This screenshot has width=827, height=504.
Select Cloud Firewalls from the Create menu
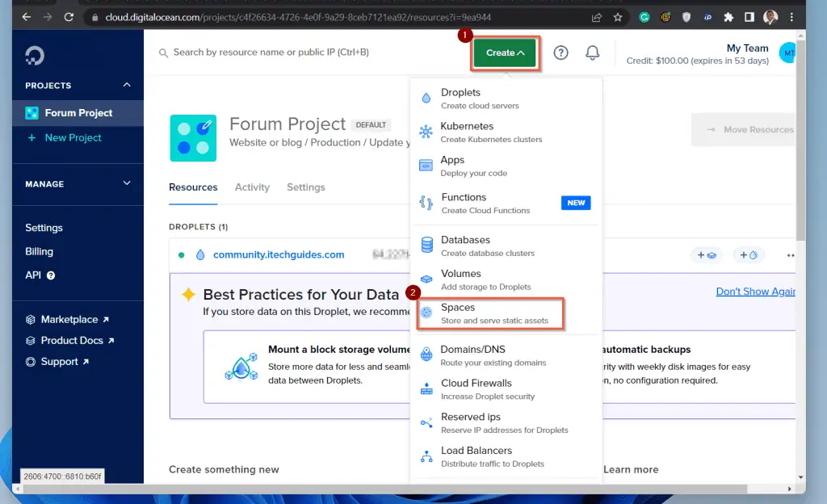(x=506, y=389)
